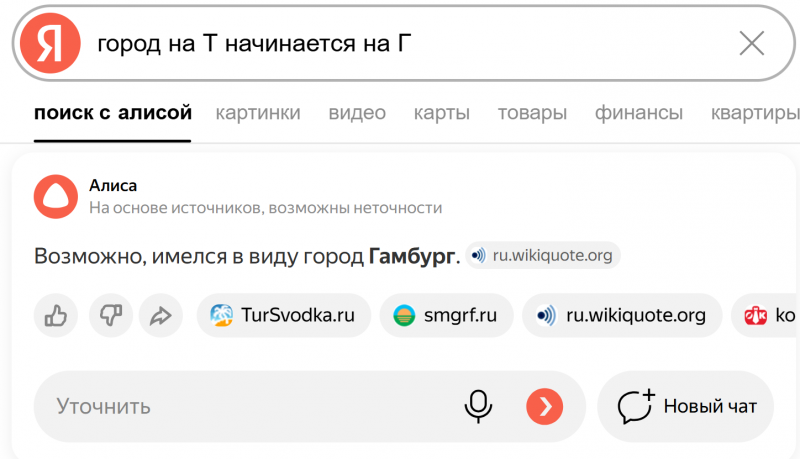The width and height of the screenshot is (800, 459).
Task: Dislike the answer with thumbs down
Action: coord(108,316)
